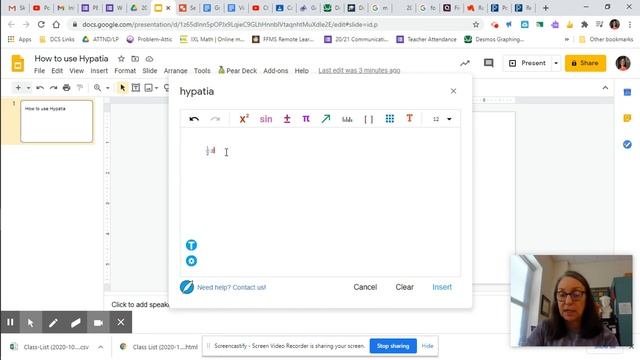Open the sin functions menu
Image resolution: width=640 pixels, height=360 pixels.
click(266, 119)
